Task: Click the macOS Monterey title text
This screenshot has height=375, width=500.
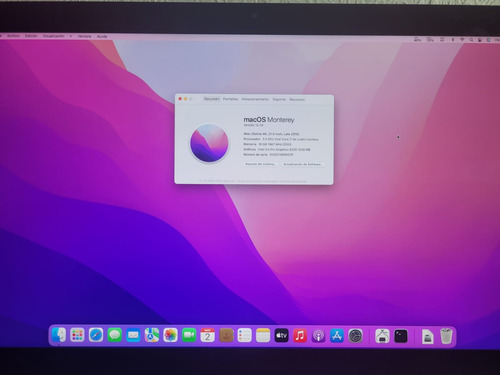Action: 269,119
